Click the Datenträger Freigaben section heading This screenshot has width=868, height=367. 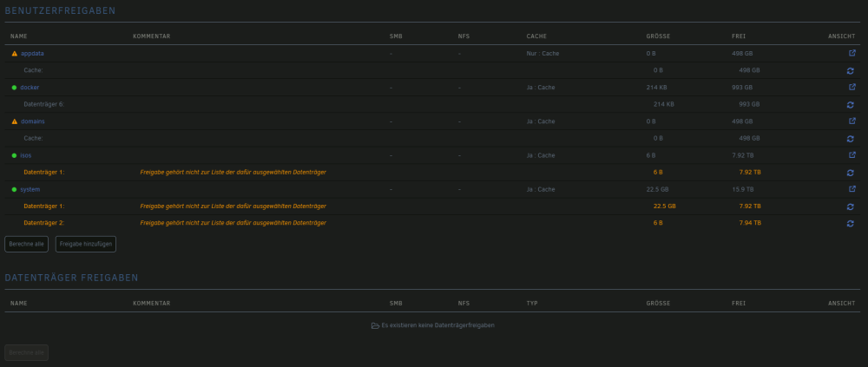[71, 278]
